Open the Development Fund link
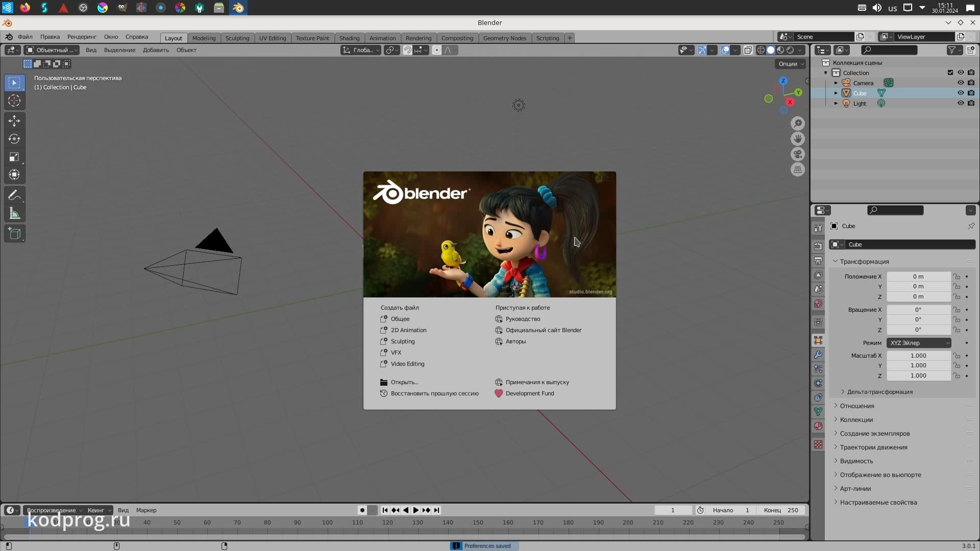Screen dimensions: 980x551 coord(529,393)
